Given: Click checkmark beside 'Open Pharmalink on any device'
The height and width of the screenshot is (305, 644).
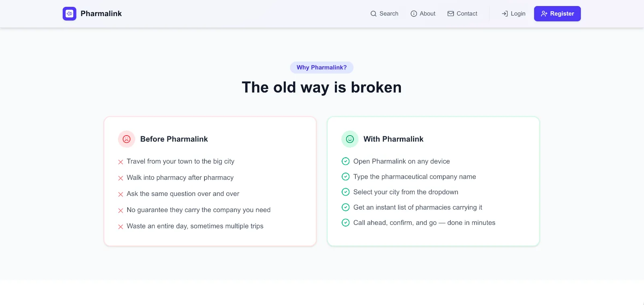Looking at the screenshot, I should pos(345,161).
